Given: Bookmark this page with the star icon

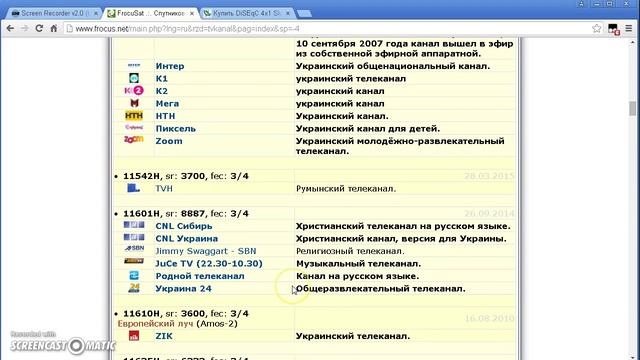Looking at the screenshot, I should [597, 28].
